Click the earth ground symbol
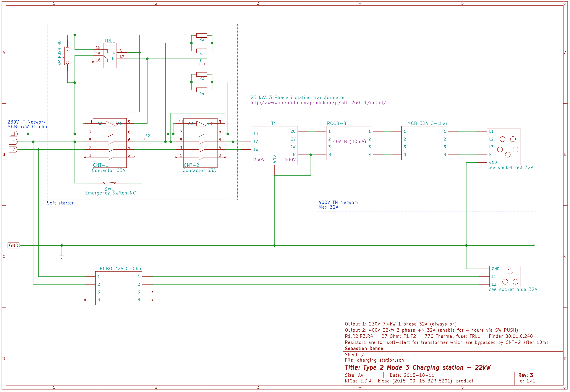This screenshot has height=392, width=570. [x=62, y=257]
